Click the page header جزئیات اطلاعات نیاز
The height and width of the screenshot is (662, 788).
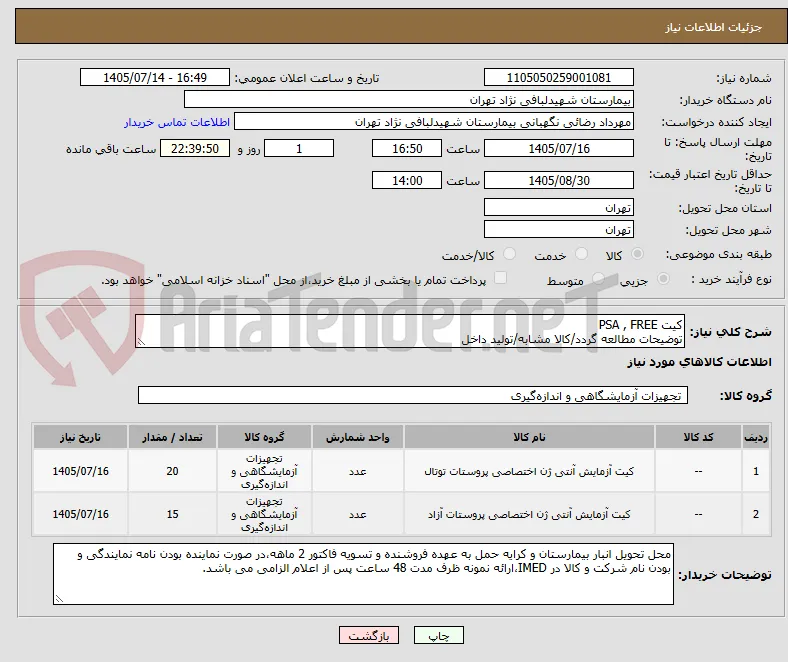(x=713, y=27)
